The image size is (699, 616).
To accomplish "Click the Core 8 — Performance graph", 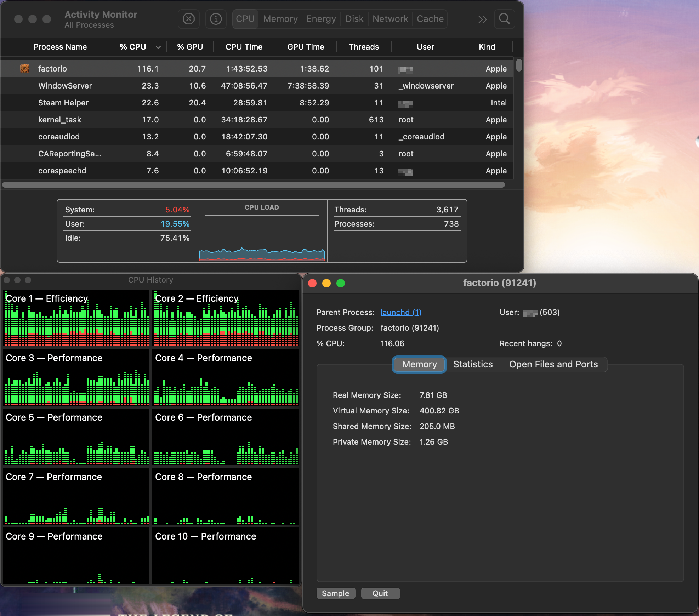I will click(226, 496).
